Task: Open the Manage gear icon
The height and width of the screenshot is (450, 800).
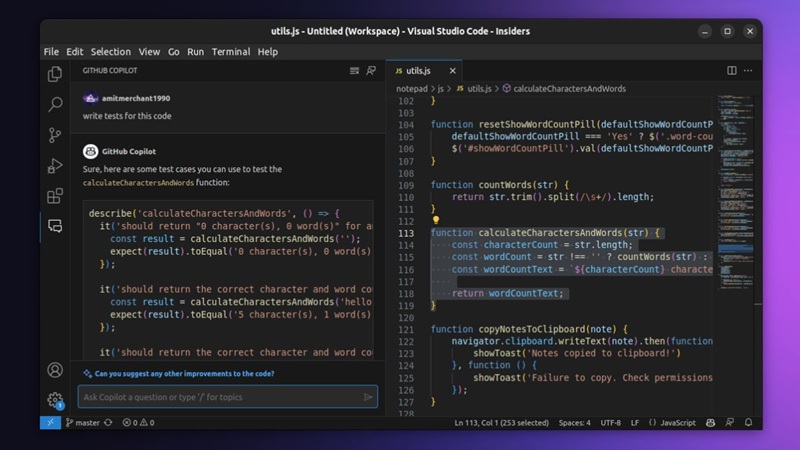Action: [x=55, y=399]
